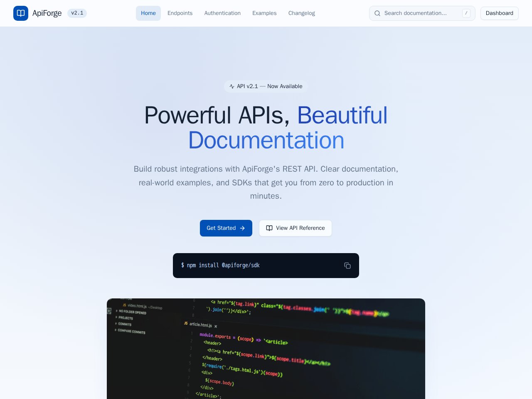Click the arrow icon on Get Started
Viewport: 532px width, 399px height.
point(242,228)
